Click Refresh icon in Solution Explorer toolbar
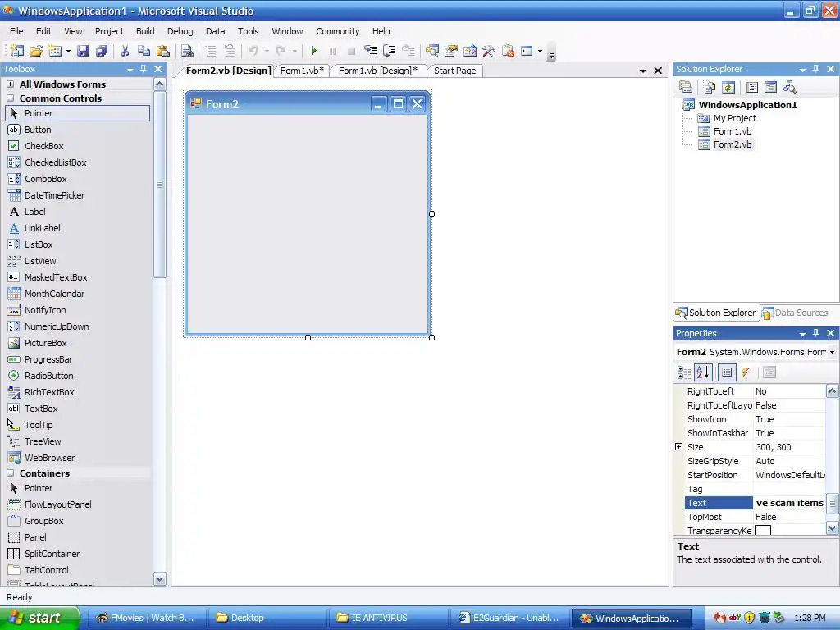 [x=728, y=87]
